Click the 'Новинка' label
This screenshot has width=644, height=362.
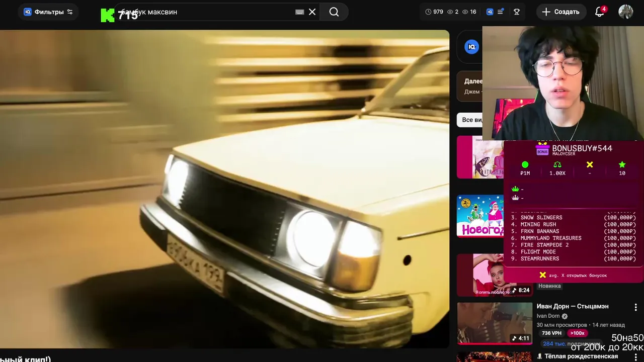point(549,286)
